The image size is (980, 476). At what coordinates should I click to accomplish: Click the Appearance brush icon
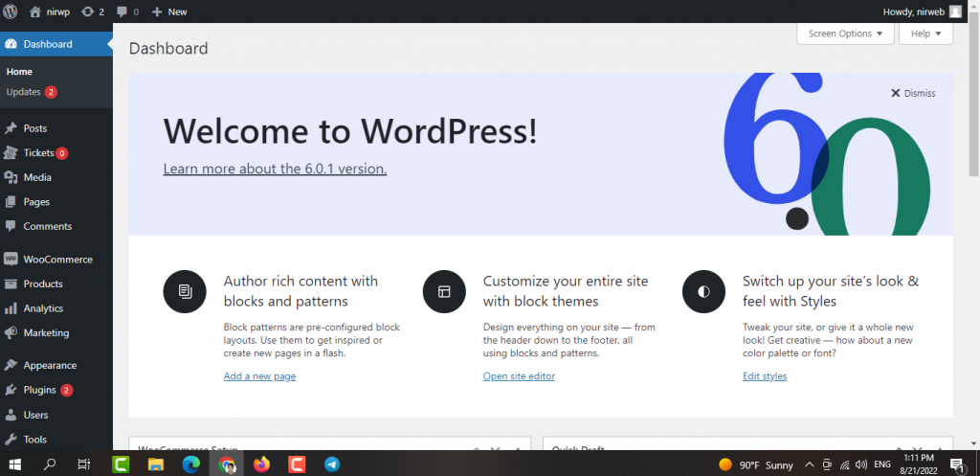pyautogui.click(x=11, y=365)
